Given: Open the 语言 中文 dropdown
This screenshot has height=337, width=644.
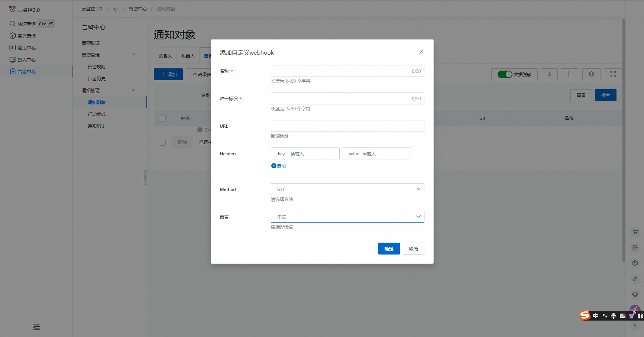Looking at the screenshot, I should (347, 217).
